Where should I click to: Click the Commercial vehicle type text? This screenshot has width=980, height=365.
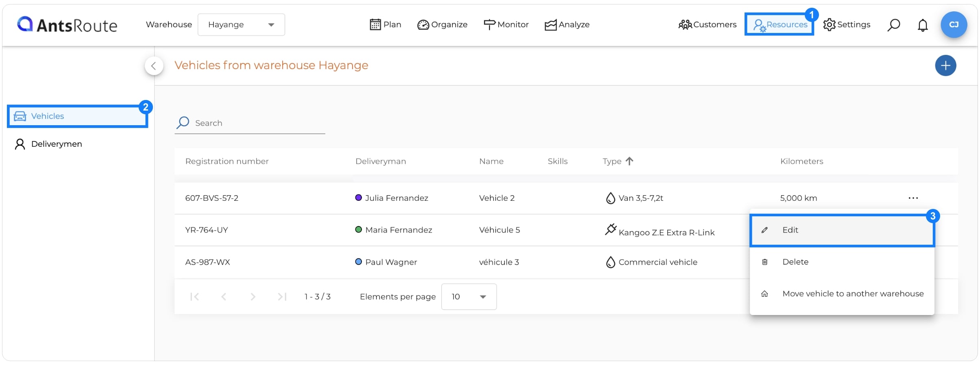[x=658, y=262]
